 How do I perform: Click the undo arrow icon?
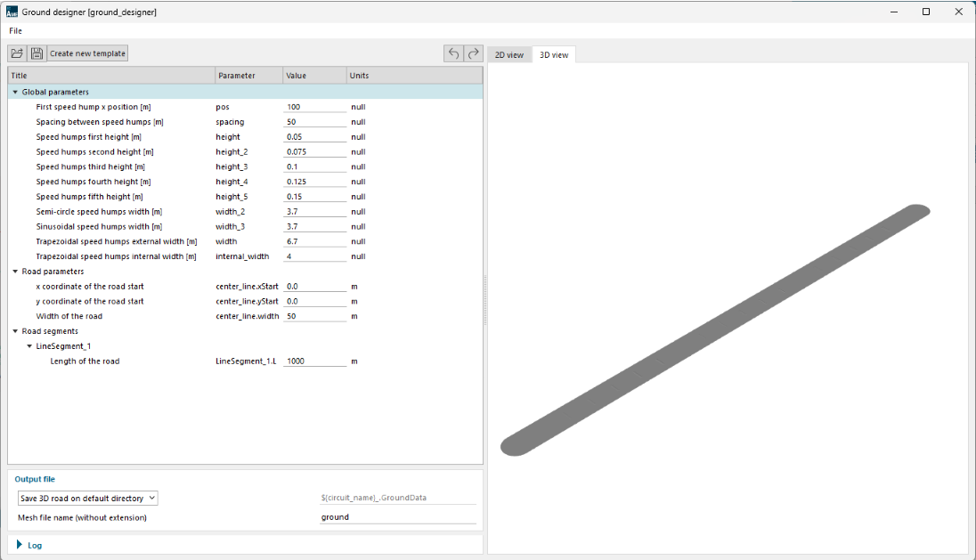click(x=454, y=53)
